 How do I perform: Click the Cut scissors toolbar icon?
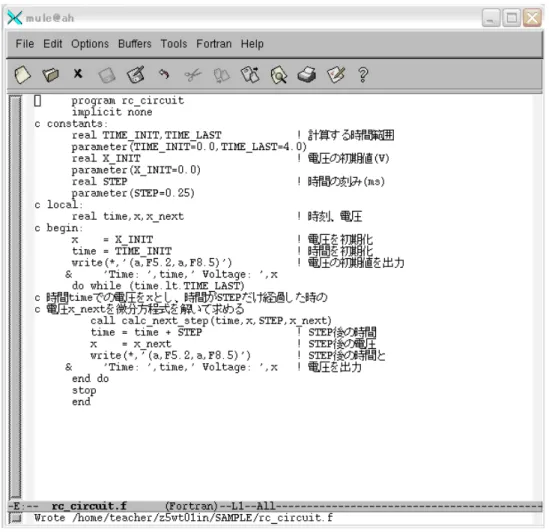pos(193,75)
